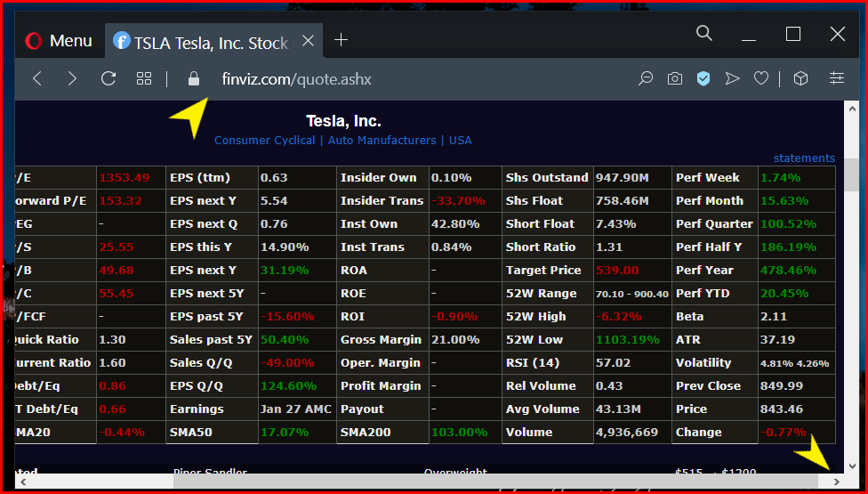
Task: Click the search tabs magnifier icon
Action: 703,33
